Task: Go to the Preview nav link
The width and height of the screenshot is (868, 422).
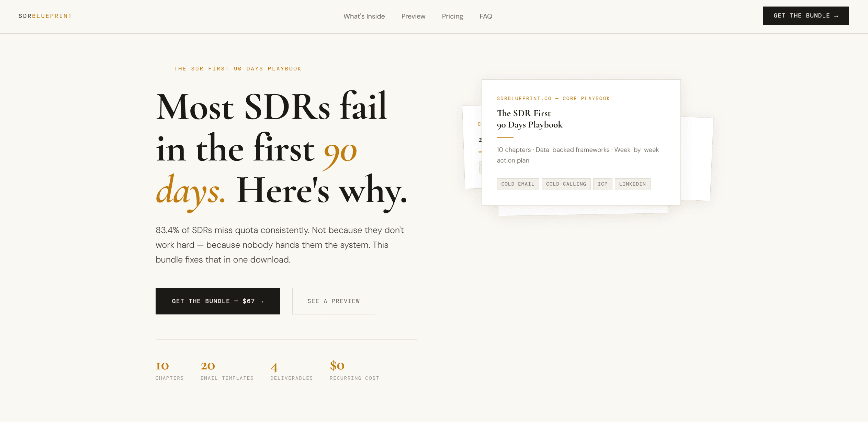Action: pos(413,16)
